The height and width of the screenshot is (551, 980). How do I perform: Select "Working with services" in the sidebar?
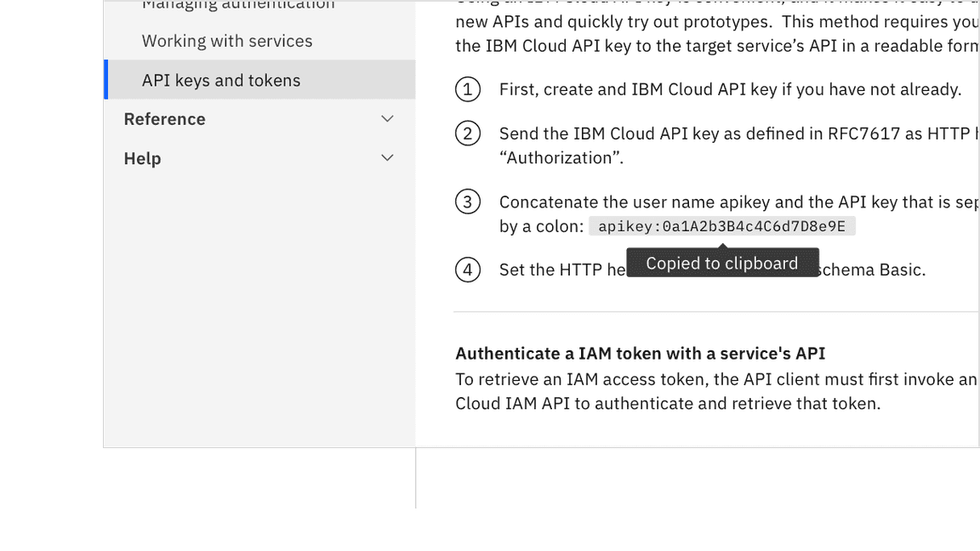[227, 40]
